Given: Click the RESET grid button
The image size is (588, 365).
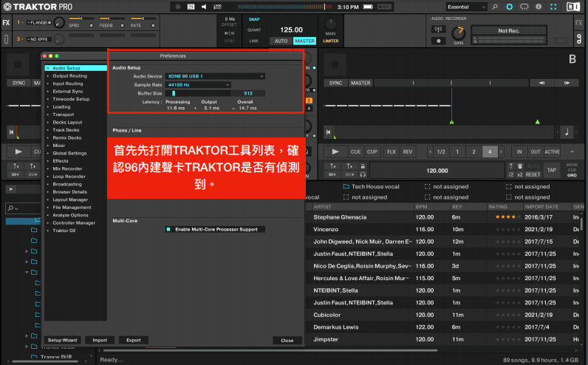Looking at the screenshot, I should tap(533, 175).
